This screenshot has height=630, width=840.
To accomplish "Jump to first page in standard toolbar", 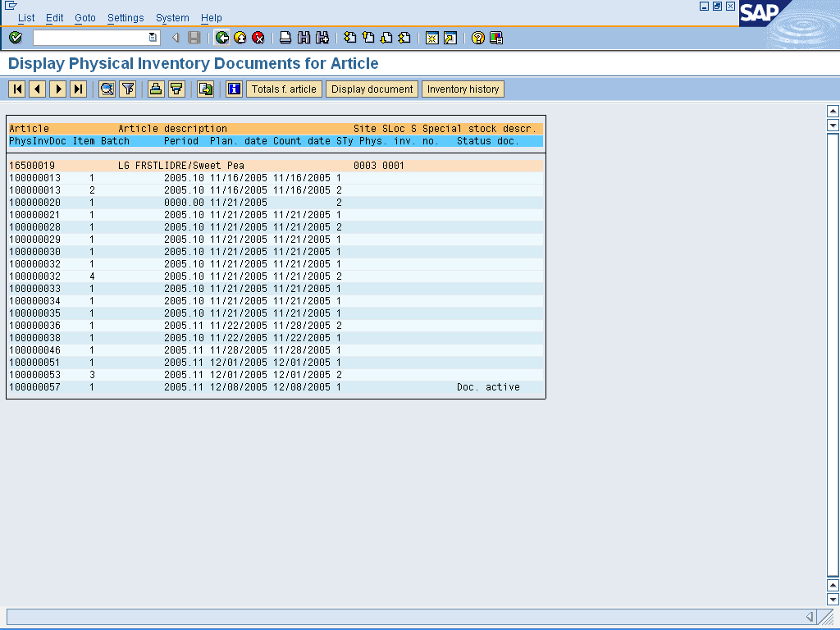I will 349,38.
